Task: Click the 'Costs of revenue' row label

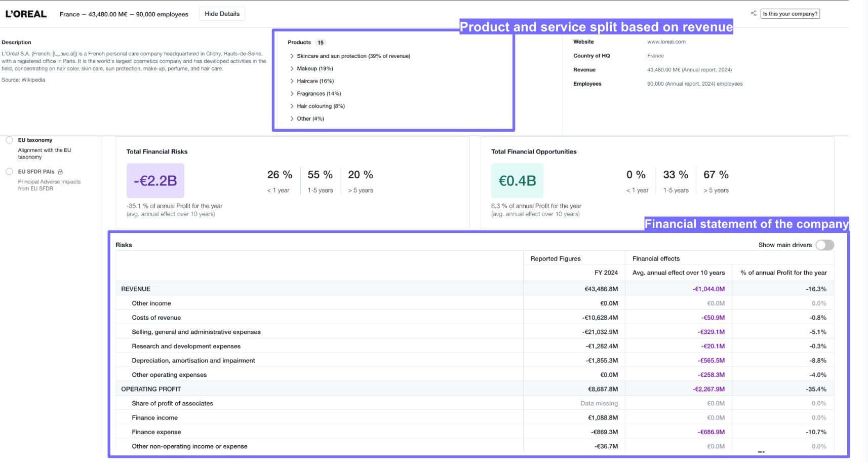Action: coord(156,318)
